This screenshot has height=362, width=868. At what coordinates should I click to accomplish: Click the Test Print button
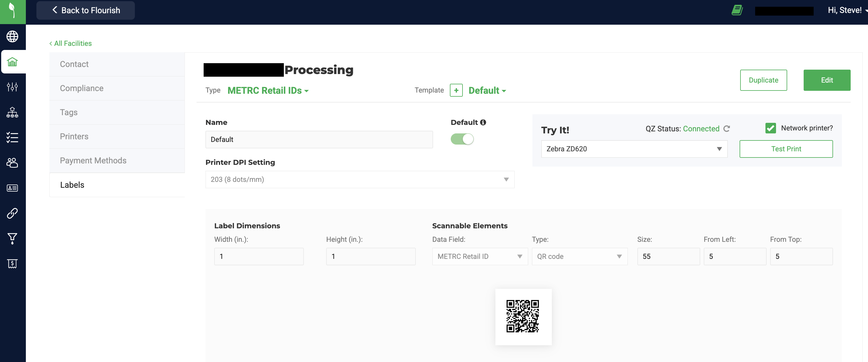[786, 149]
